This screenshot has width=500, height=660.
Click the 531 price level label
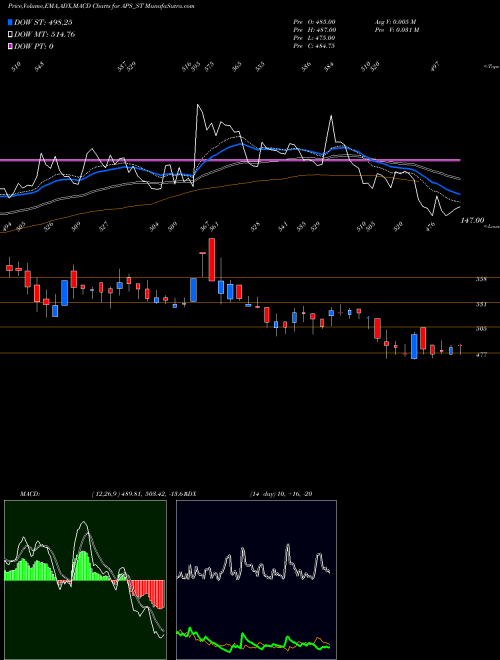(x=481, y=304)
